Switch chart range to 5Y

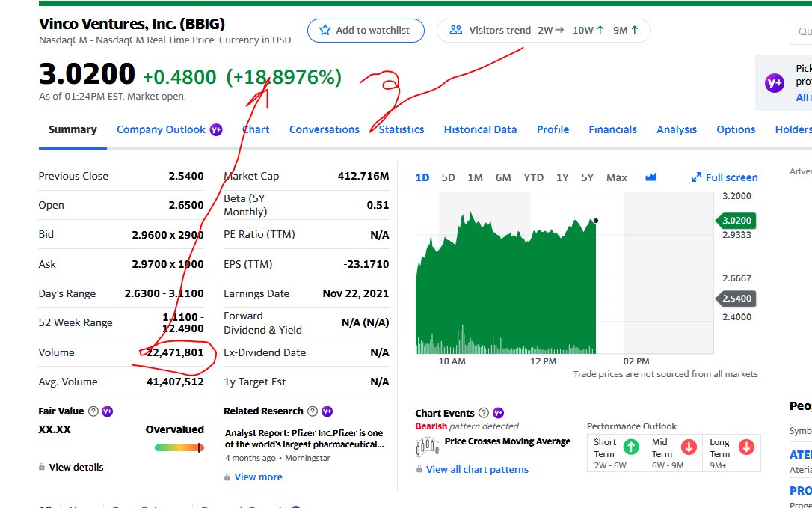coord(587,177)
